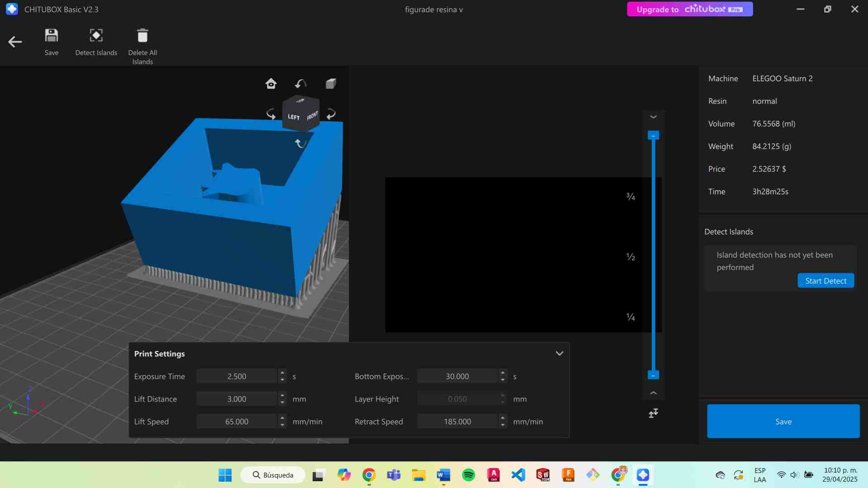The image size is (868, 488).
Task: Open AutoCAD from the taskbar
Action: (x=493, y=475)
